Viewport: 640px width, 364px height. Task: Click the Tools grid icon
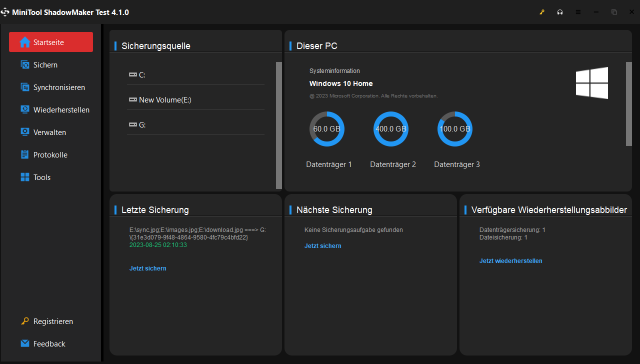(x=25, y=177)
